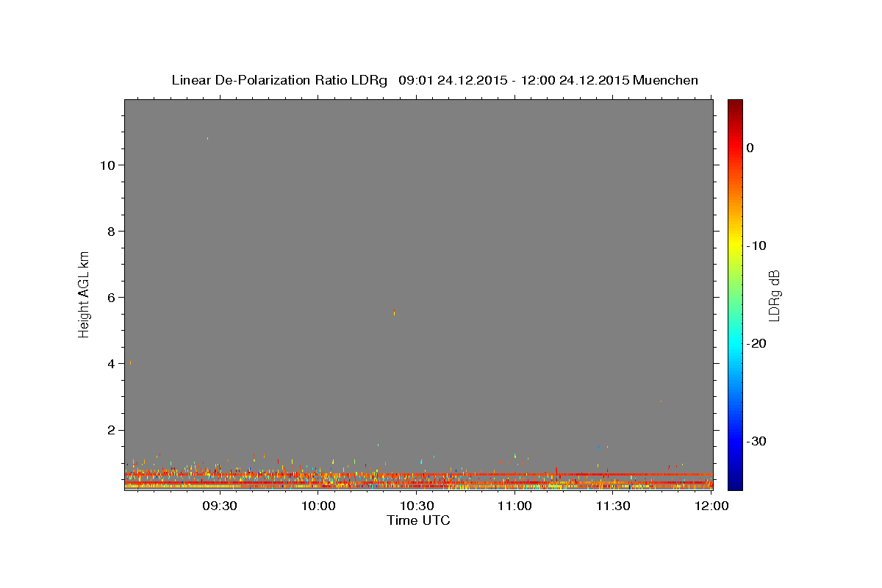This screenshot has width=882, height=588.
Task: Click the colorbar value 0
Action: point(750,148)
